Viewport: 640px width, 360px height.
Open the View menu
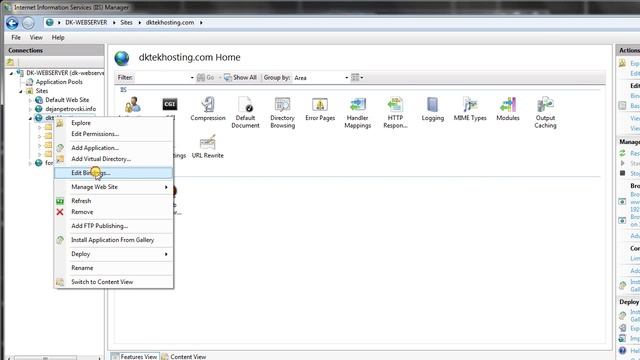point(36,37)
